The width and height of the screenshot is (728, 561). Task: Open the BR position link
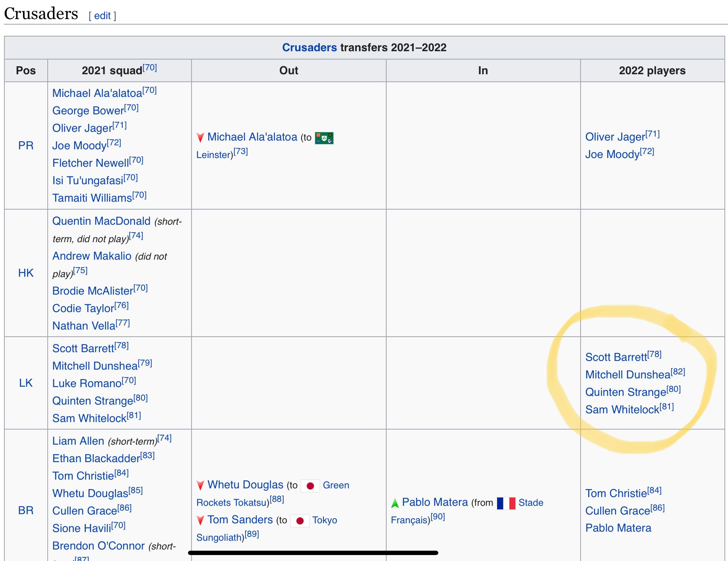tap(26, 511)
